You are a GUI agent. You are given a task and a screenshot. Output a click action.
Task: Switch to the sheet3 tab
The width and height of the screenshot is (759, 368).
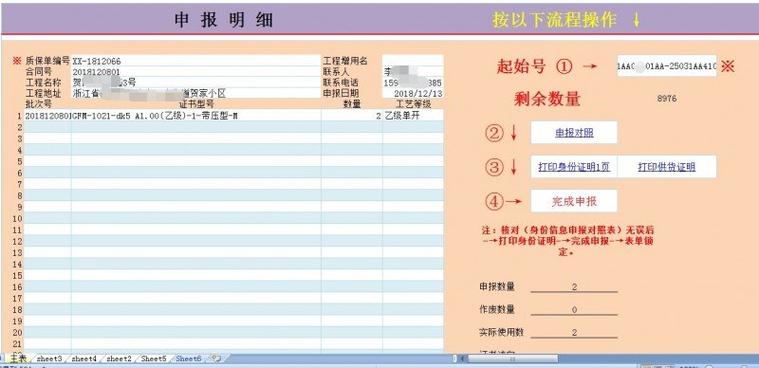click(x=49, y=359)
